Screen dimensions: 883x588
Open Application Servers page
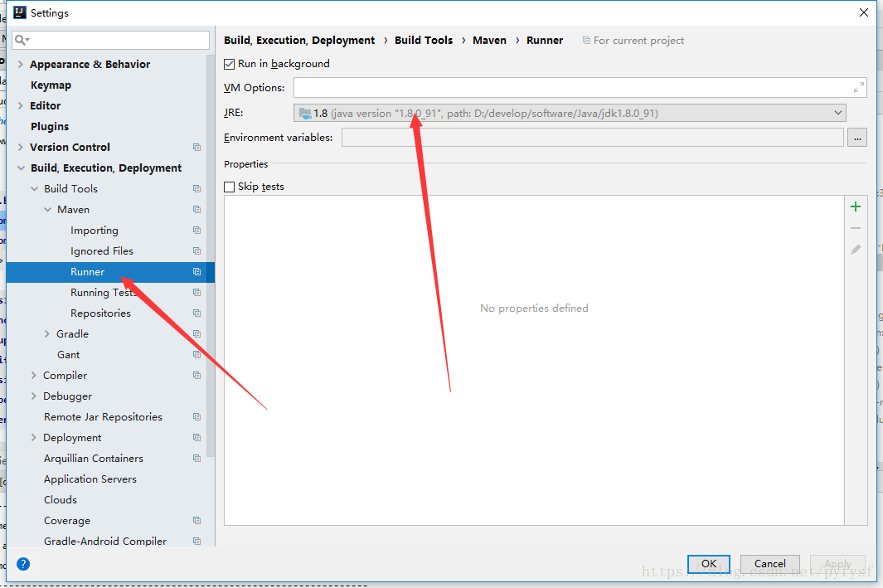(90, 479)
